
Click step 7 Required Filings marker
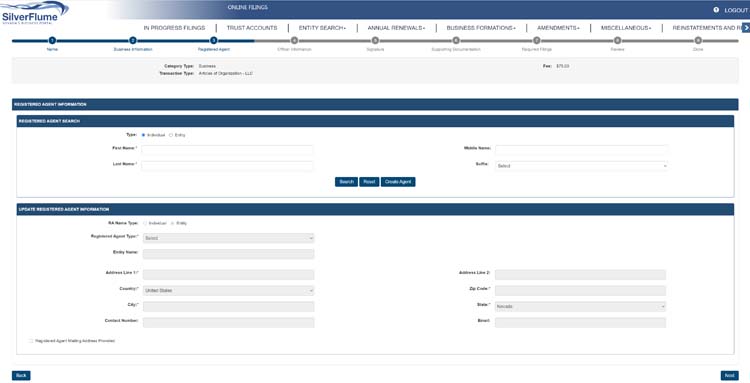pyautogui.click(x=537, y=41)
